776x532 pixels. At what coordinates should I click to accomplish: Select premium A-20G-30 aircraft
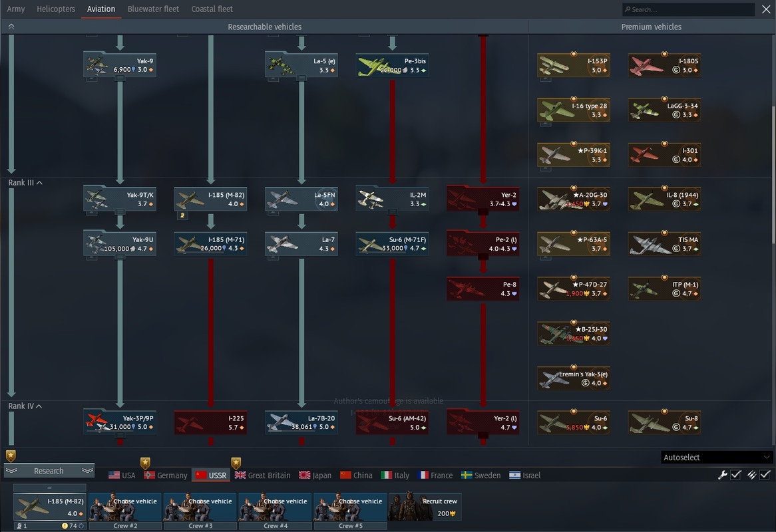(574, 199)
